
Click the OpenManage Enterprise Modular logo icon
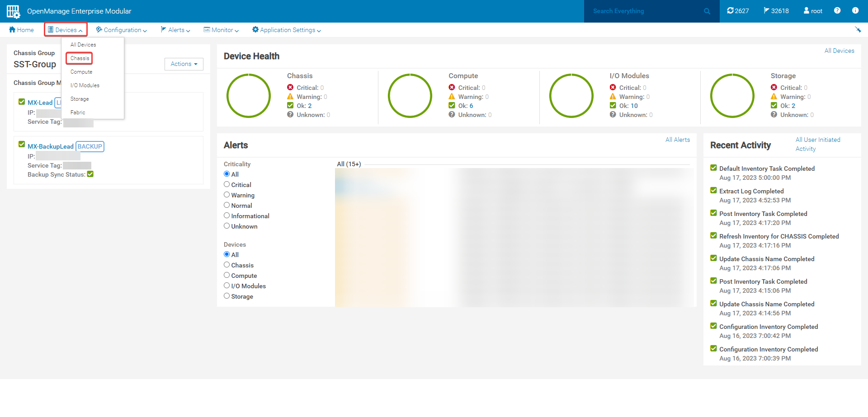coord(13,11)
